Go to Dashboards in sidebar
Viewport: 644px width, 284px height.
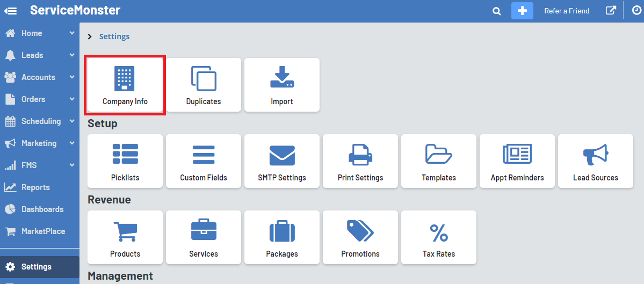click(42, 209)
